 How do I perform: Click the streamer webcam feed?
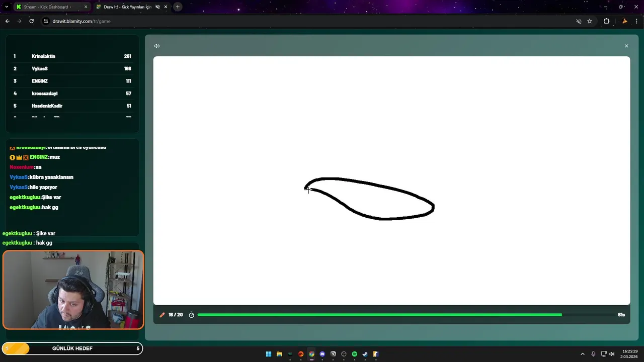click(x=73, y=290)
